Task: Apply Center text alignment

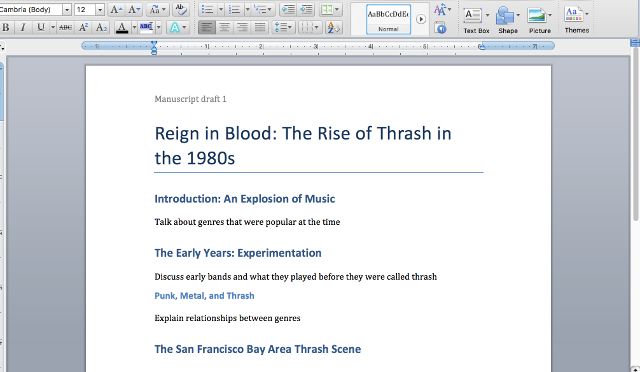Action: click(x=224, y=27)
